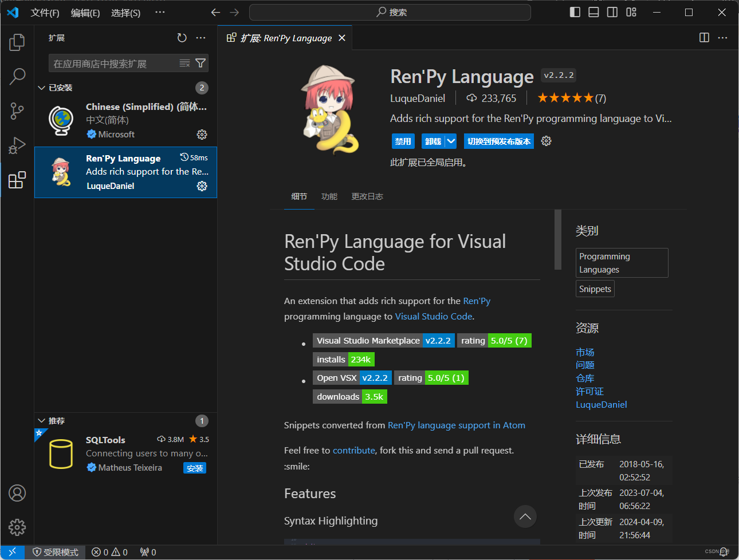This screenshot has height=560, width=739.
Task: Open the Visual Studio Code link
Action: [x=434, y=316]
